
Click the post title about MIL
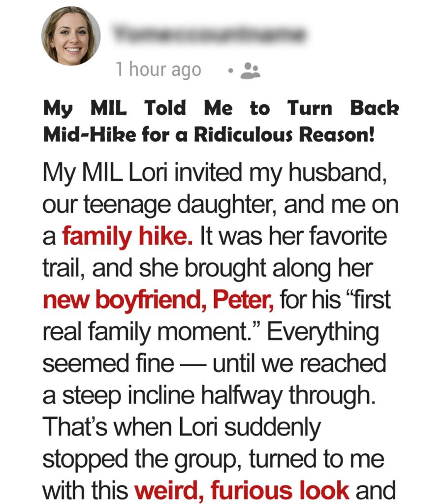pos(221,121)
